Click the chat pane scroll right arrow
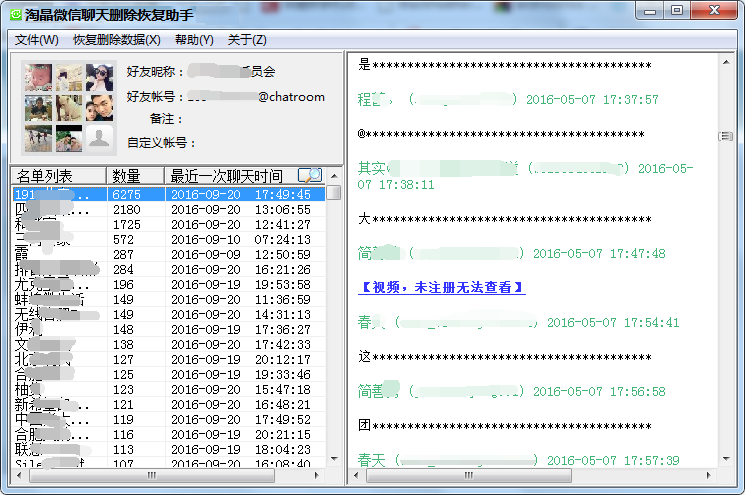This screenshot has width=745, height=495. tap(709, 475)
